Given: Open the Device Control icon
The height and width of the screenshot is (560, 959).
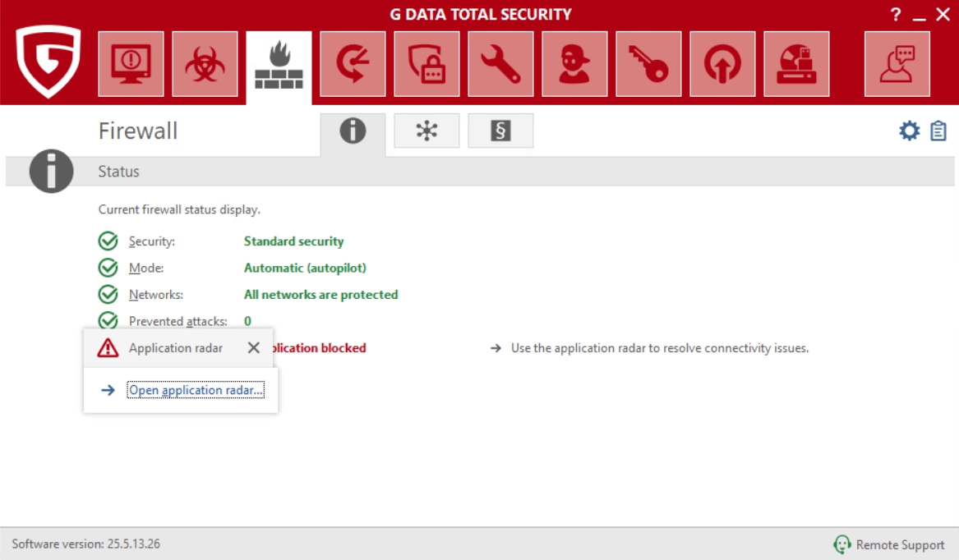Looking at the screenshot, I should click(x=796, y=64).
